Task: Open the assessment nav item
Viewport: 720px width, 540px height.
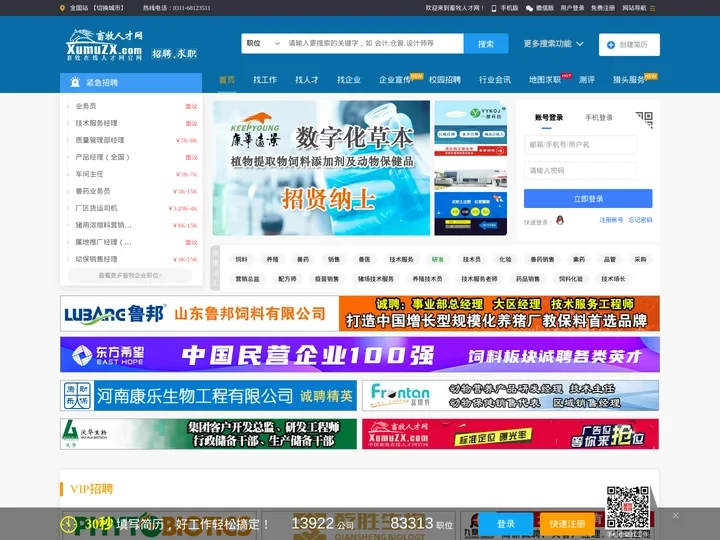Action: [587, 80]
